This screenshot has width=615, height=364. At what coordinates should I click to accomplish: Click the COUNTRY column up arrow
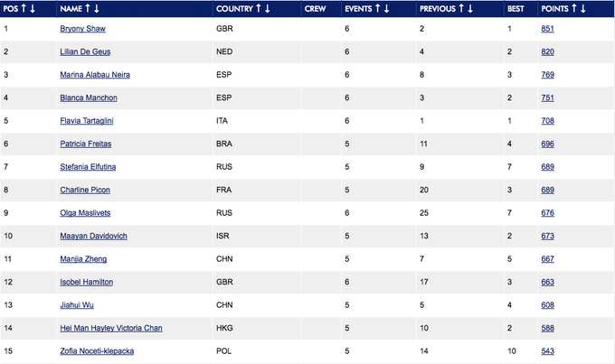point(257,9)
